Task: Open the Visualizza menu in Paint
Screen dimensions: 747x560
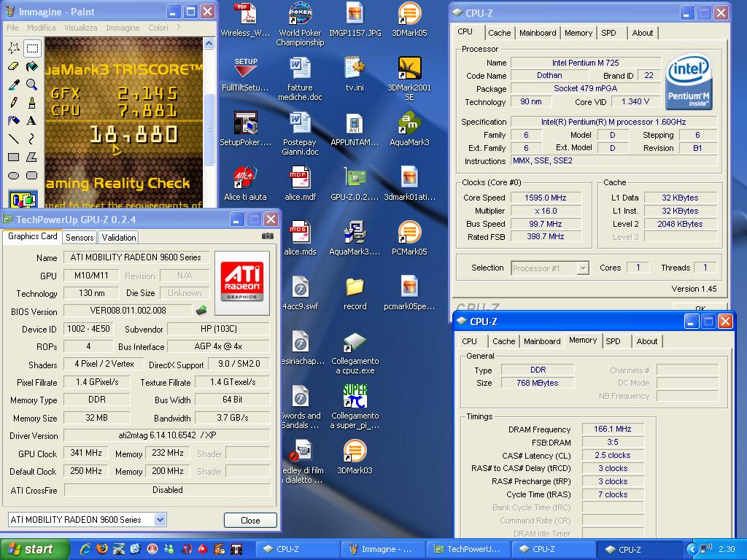Action: click(x=81, y=28)
